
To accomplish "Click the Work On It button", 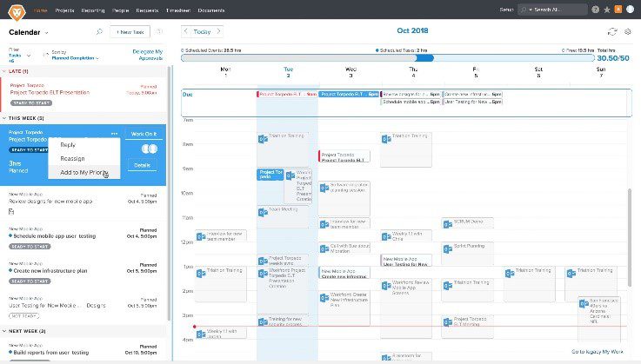I will pyautogui.click(x=144, y=134).
